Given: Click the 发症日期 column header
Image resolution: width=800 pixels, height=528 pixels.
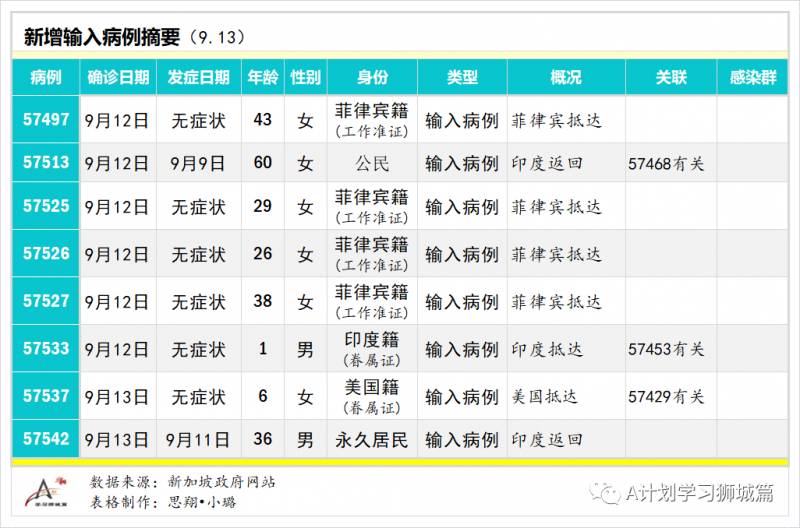Looking at the screenshot, I should coord(198,78).
